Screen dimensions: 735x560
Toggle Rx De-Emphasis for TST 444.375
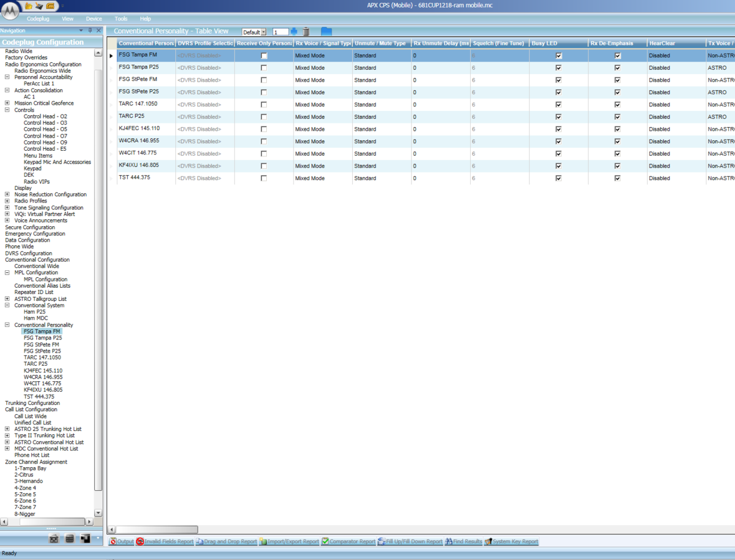pos(617,178)
